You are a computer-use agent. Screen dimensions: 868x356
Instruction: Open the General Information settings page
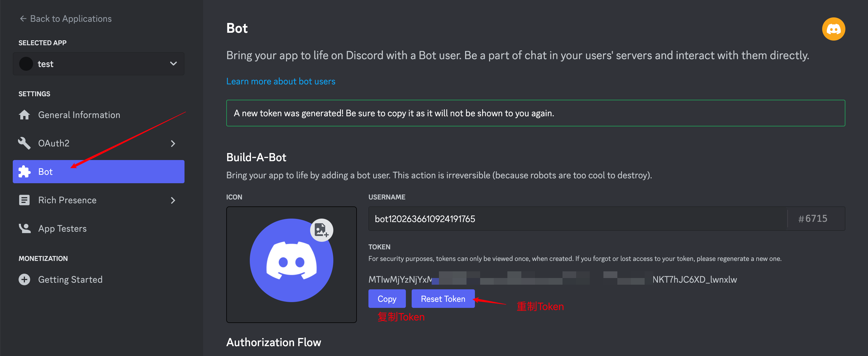point(79,115)
